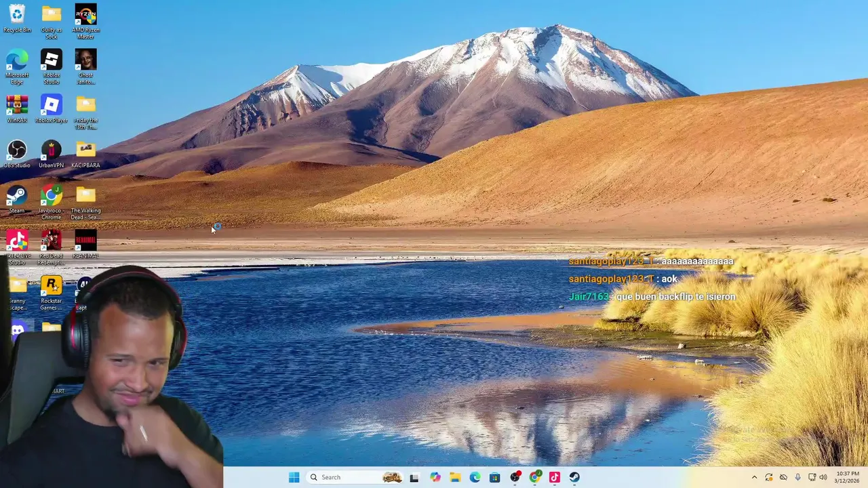Viewport: 868px width, 488px height.
Task: Open the KACIPBARA folder
Action: [85, 154]
